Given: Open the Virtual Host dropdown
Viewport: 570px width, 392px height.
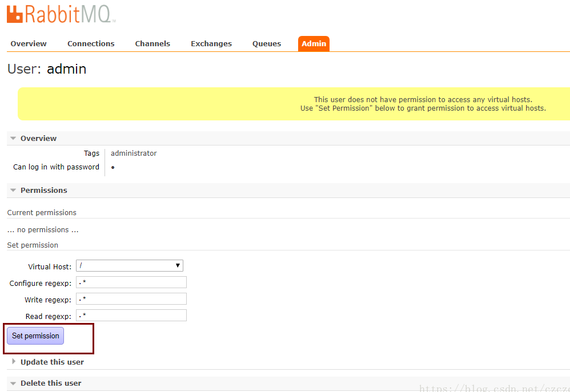Looking at the screenshot, I should click(130, 265).
